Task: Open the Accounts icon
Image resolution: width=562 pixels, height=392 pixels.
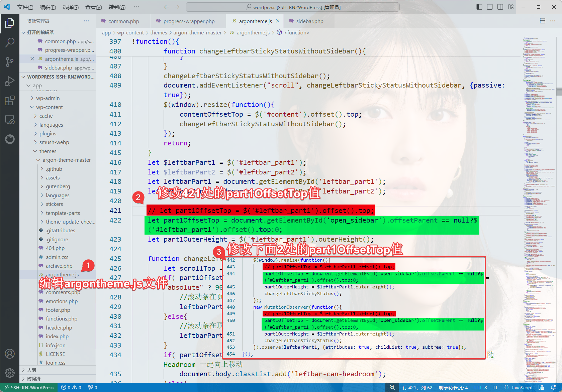Action: pos(10,354)
